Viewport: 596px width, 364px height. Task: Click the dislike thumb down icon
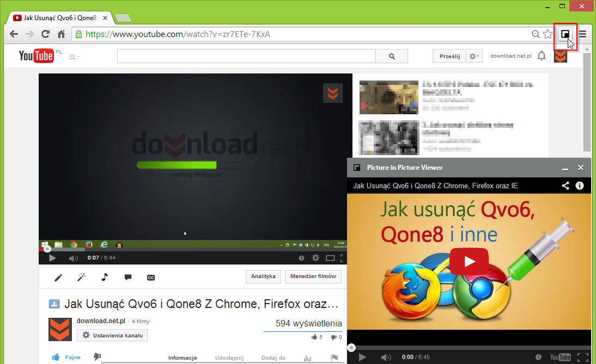coord(98,357)
